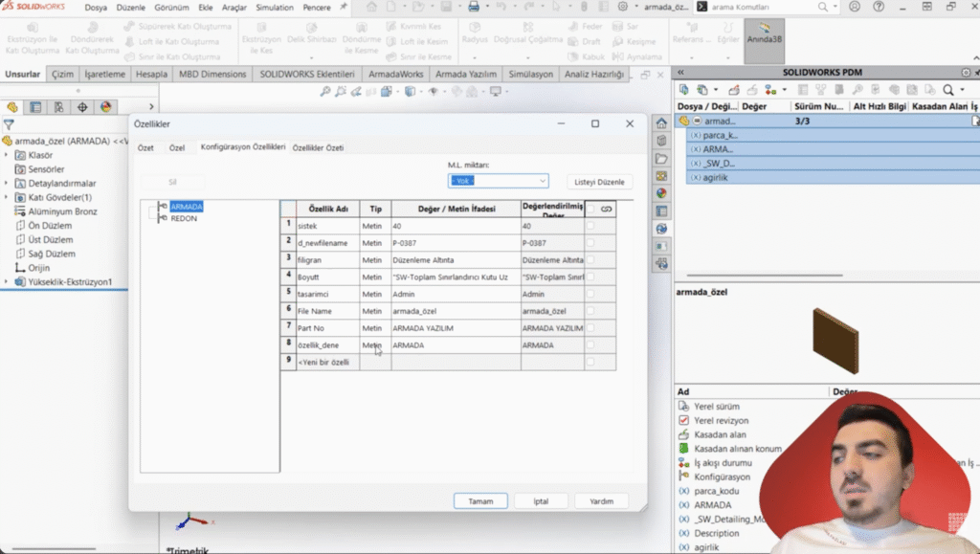Open File Explorer folder icon in task pane
Screen dimensions: 980x554
pyautogui.click(x=661, y=158)
